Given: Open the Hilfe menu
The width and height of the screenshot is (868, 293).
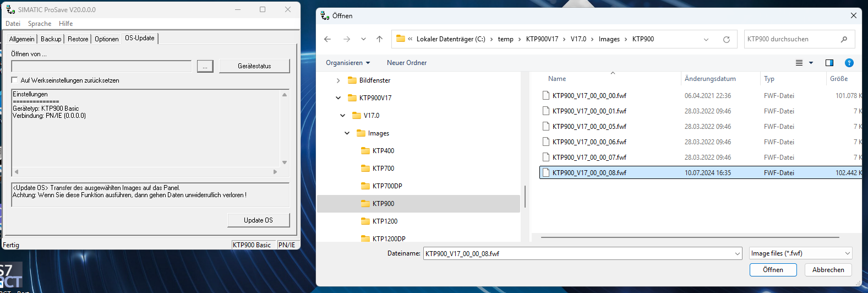Looking at the screenshot, I should 66,24.
